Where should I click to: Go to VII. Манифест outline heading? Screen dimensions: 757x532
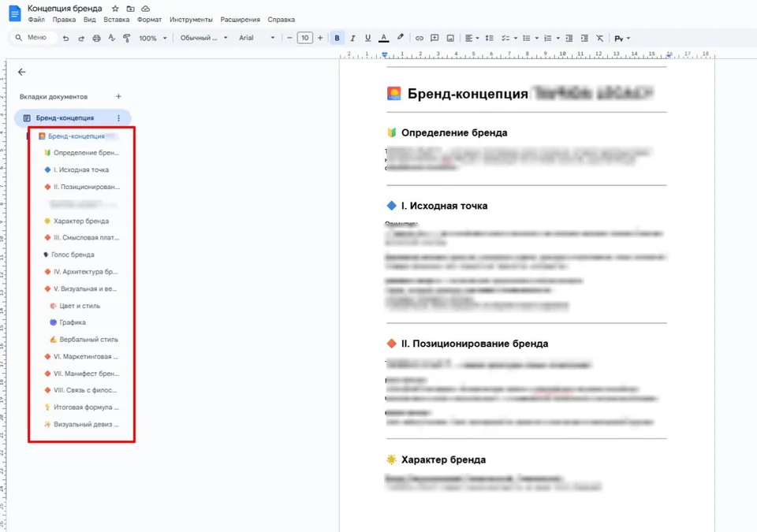(x=81, y=374)
